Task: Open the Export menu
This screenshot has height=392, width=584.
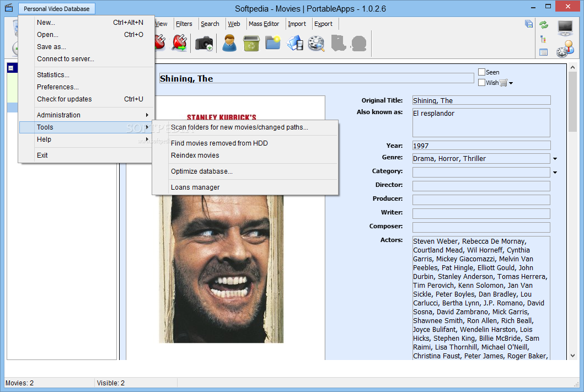Action: point(323,24)
